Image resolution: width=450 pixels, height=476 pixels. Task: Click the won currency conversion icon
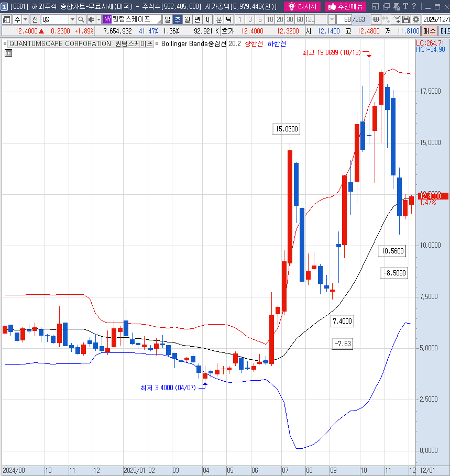coord(376,19)
